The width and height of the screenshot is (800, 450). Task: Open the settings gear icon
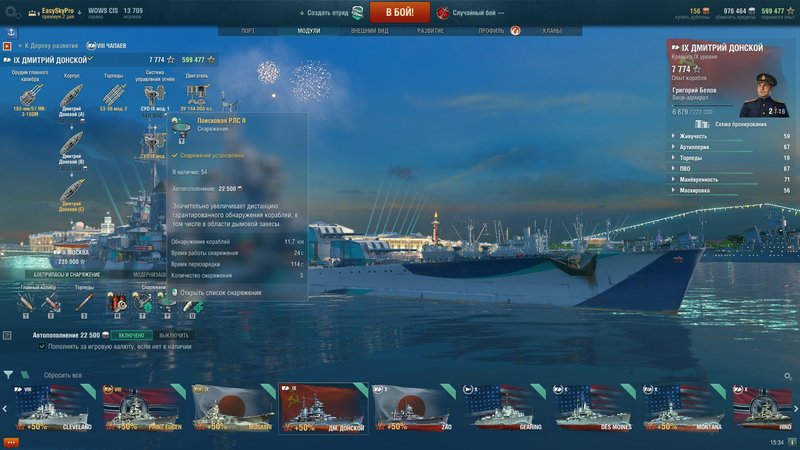point(12,12)
